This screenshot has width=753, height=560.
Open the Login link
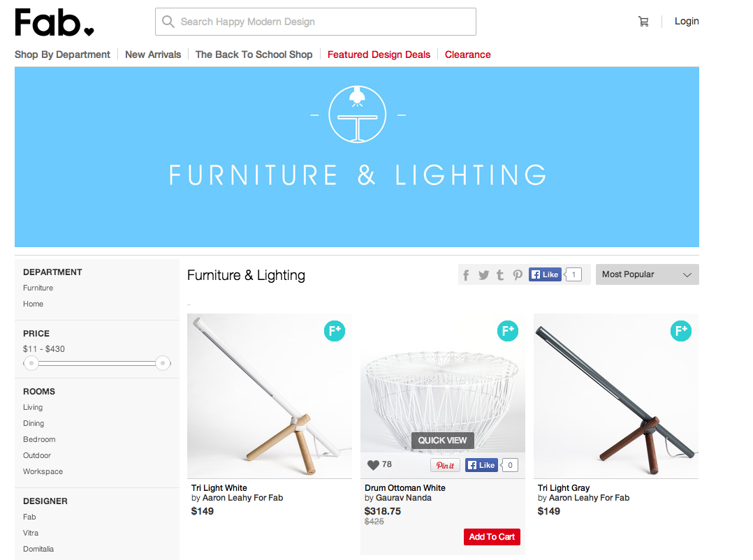coord(687,21)
